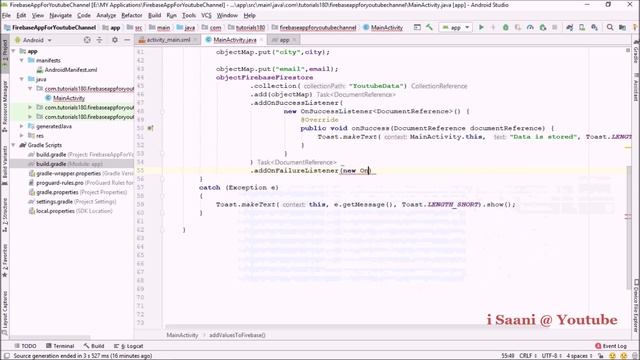Viewport: 640px width, 360px height.
Task: Open the app run configuration dropdown
Action: (456, 27)
